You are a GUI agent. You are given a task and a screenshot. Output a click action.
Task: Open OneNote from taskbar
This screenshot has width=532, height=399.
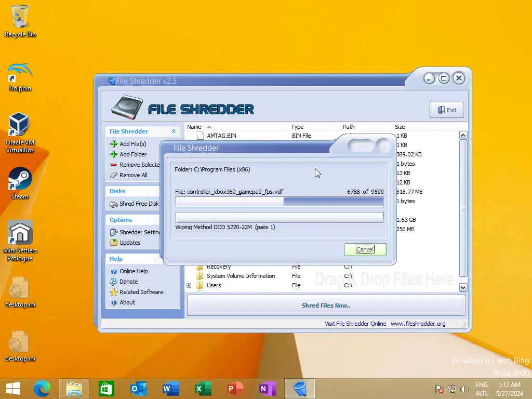267,389
